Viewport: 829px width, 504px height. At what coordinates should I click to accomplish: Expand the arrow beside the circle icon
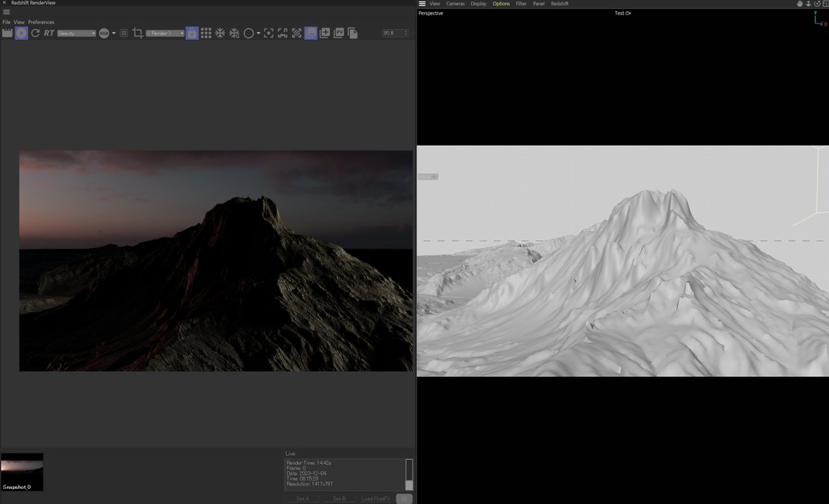[258, 33]
